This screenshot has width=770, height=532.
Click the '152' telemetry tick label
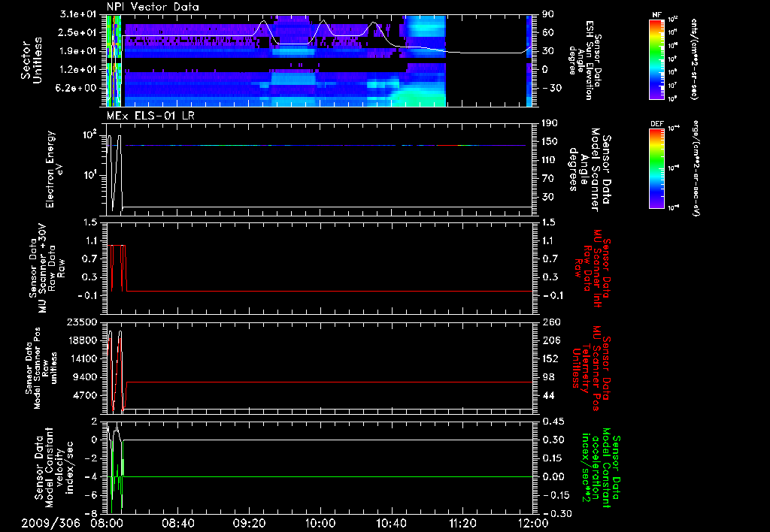tap(550, 358)
